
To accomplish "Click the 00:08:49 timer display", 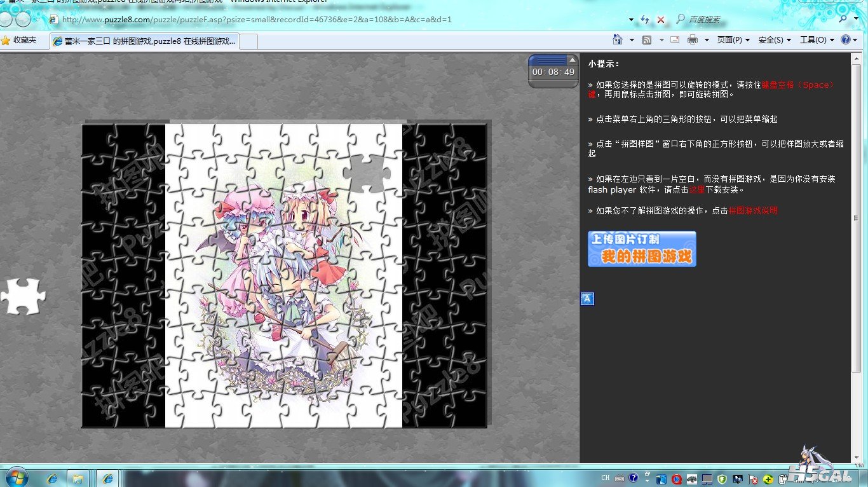I will (x=553, y=72).
